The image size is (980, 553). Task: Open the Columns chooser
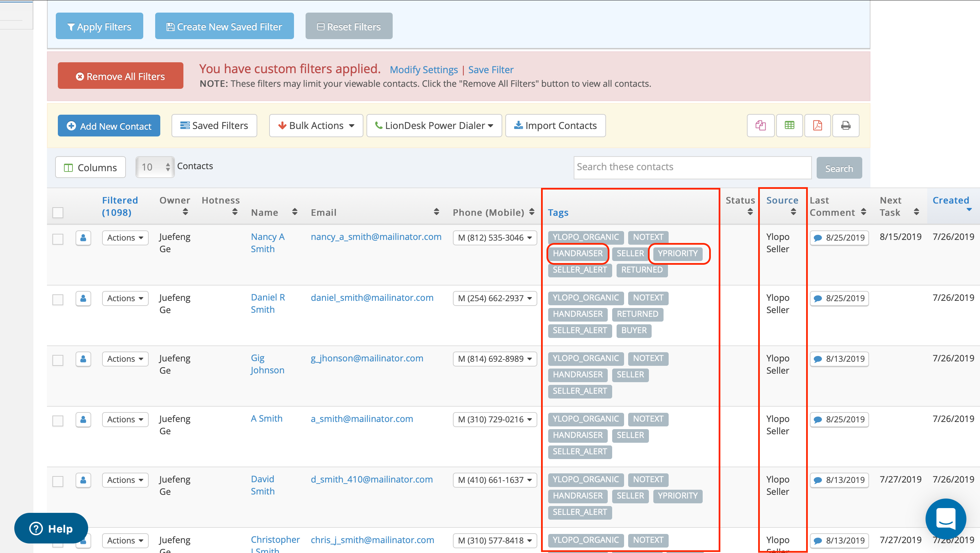[x=91, y=167]
